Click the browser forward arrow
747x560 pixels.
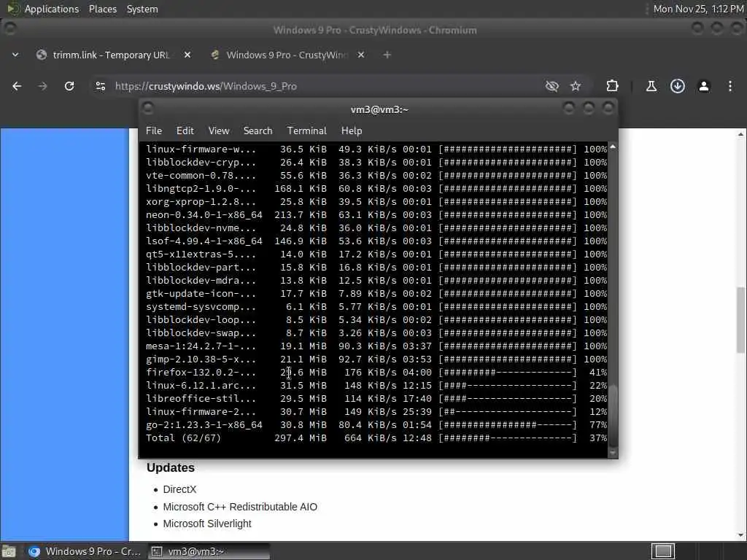[x=42, y=86]
